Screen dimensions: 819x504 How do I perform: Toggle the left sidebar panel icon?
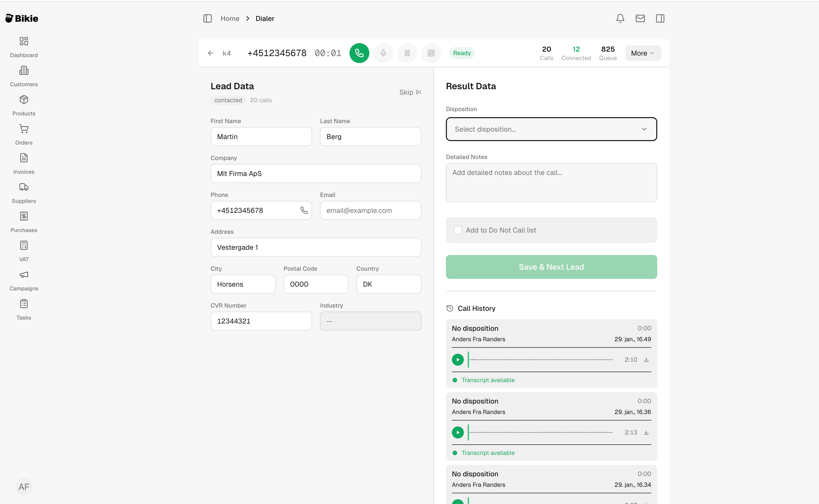click(207, 18)
